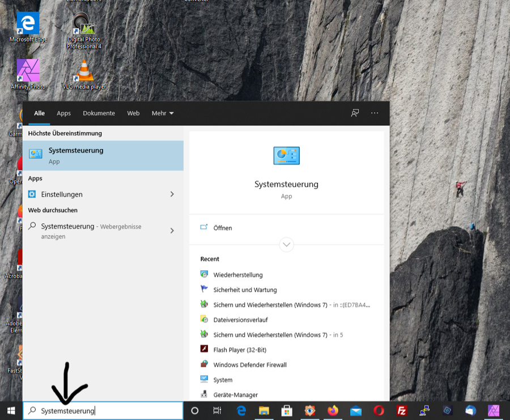Click Öffnen to launch Systemsteuerung

pyautogui.click(x=223, y=228)
